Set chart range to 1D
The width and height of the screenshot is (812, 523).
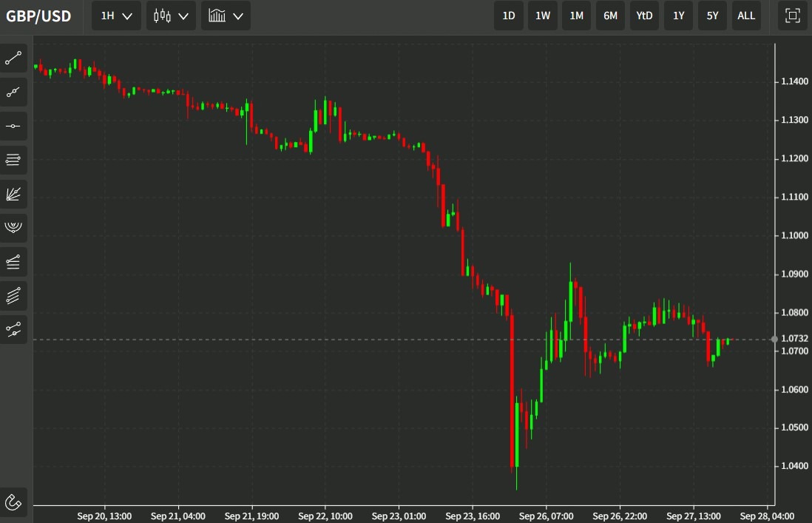point(509,16)
